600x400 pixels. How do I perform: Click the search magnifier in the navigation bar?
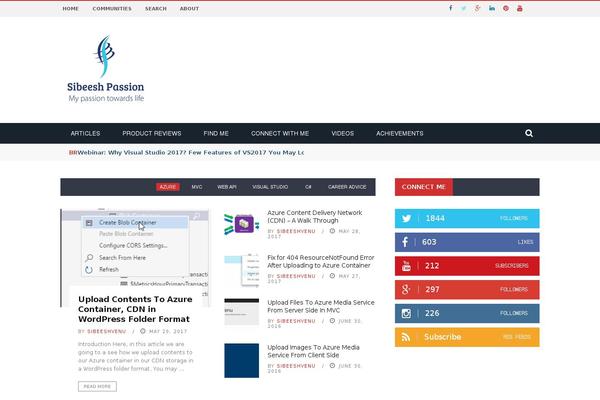click(529, 133)
